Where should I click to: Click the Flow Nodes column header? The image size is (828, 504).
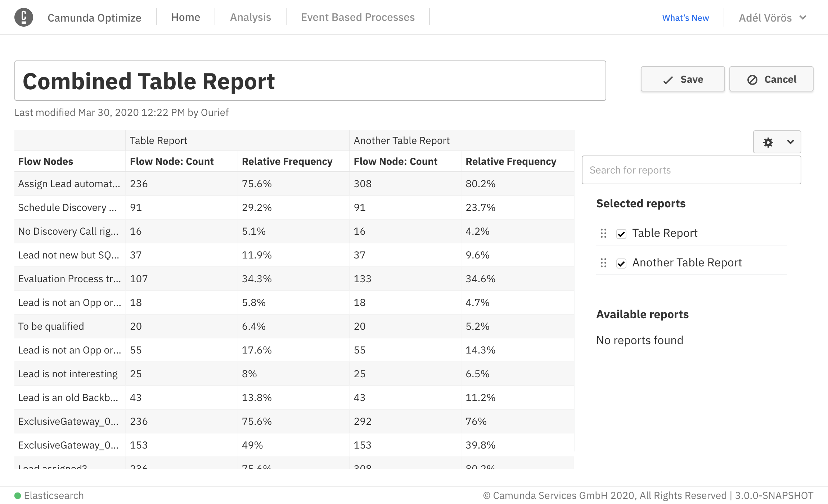click(x=46, y=161)
